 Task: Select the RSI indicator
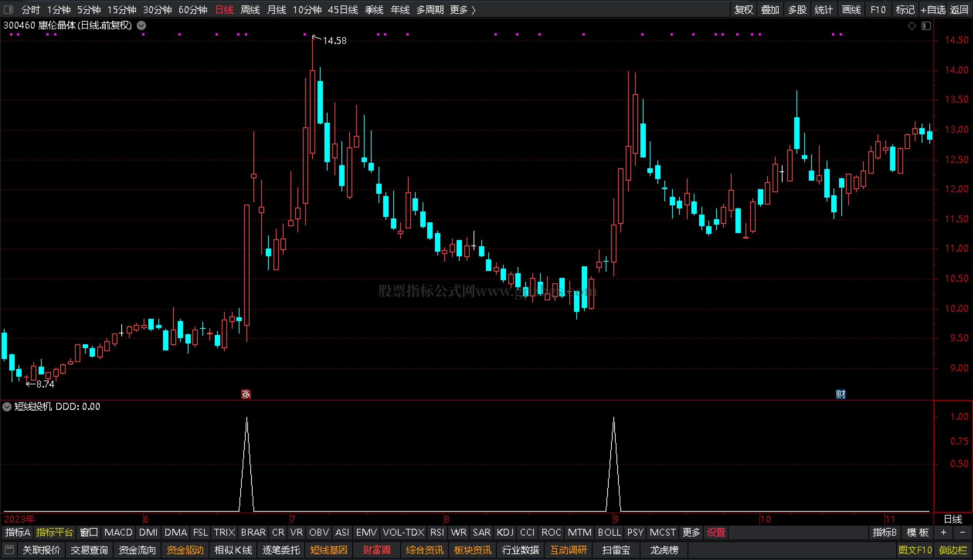click(x=437, y=533)
